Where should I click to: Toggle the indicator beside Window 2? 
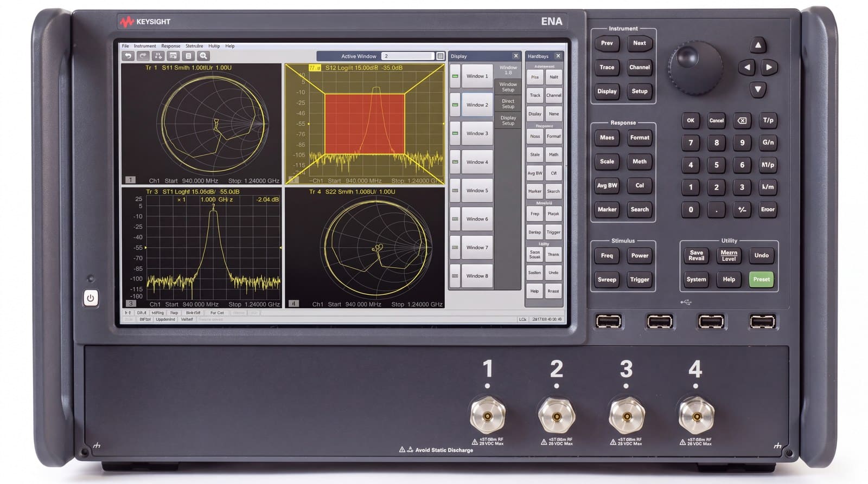455,105
